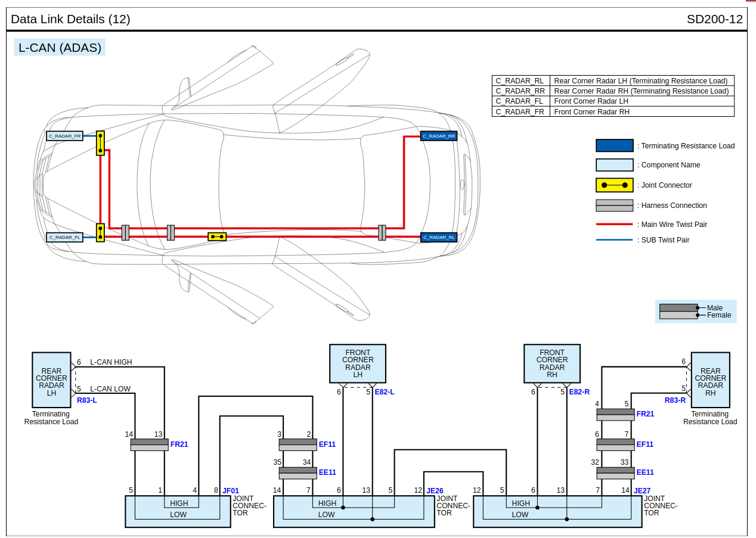Click the FRONT CORNER RADAR RH component box
The width and height of the screenshot is (756, 538).
click(552, 363)
